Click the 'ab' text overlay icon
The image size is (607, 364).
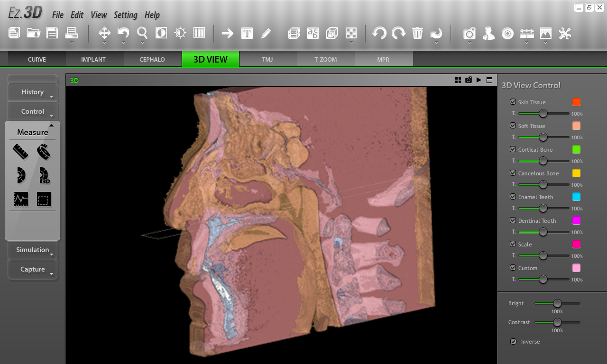pos(313,33)
